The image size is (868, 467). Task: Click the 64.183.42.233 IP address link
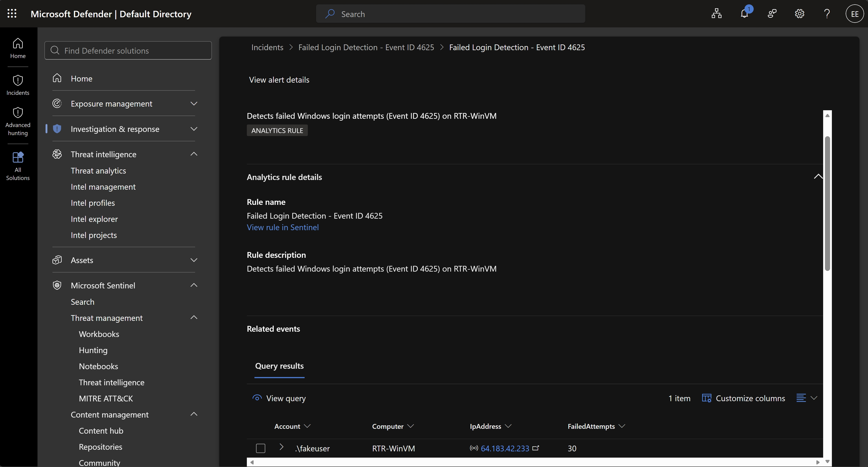tap(505, 448)
